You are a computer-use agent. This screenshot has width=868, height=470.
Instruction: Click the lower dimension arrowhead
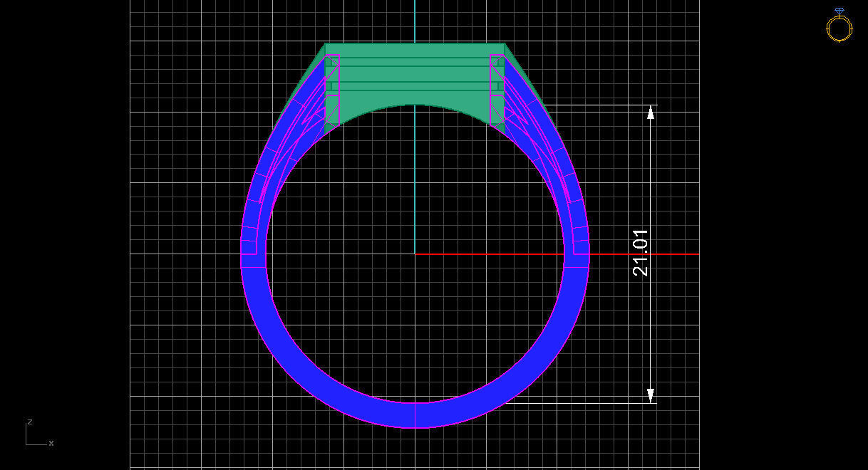[651, 396]
